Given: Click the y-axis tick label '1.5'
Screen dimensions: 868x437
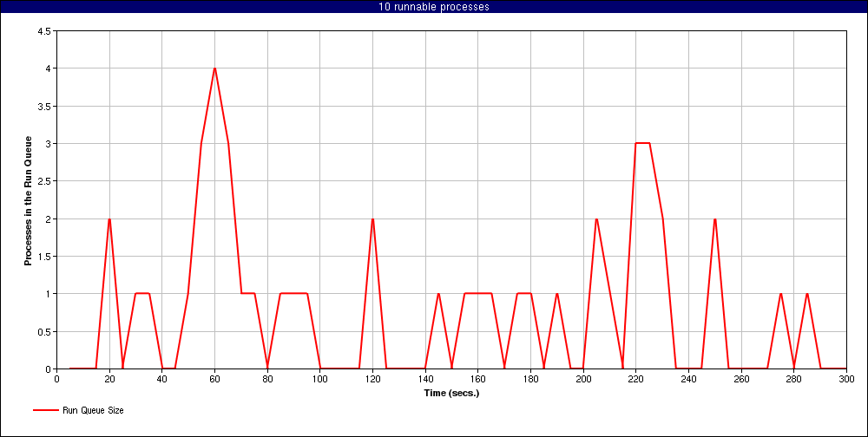Looking at the screenshot, I should [45, 256].
